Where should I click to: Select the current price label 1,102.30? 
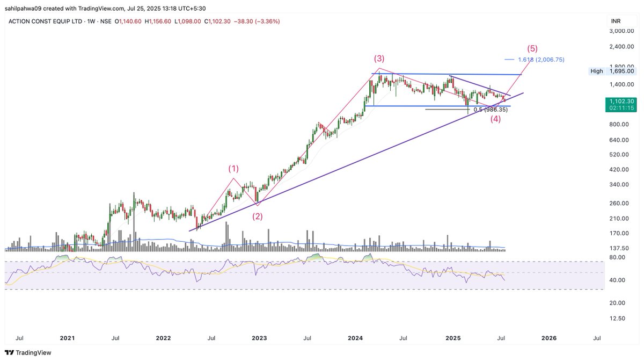621,100
